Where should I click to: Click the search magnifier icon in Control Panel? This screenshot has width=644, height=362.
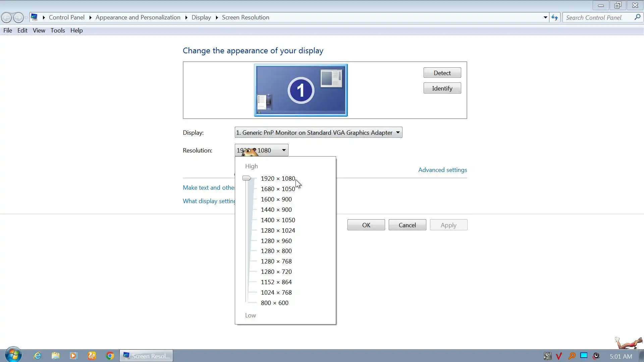tap(637, 17)
